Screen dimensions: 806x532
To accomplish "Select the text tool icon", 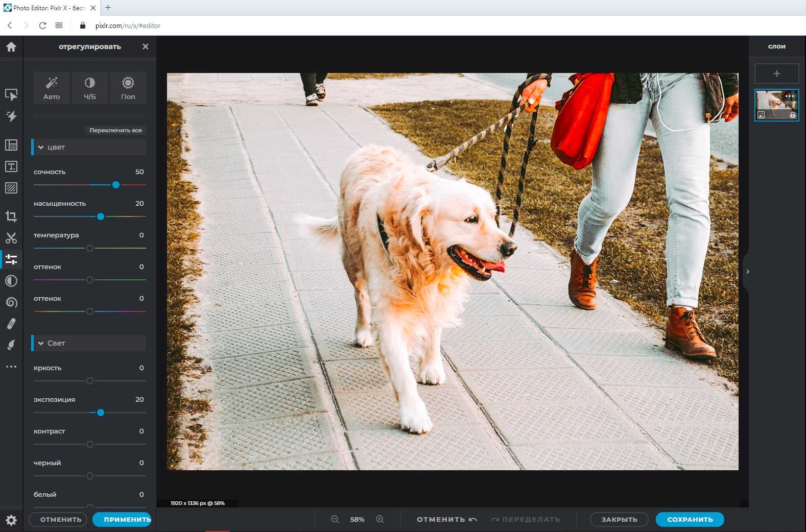I will 11,166.
